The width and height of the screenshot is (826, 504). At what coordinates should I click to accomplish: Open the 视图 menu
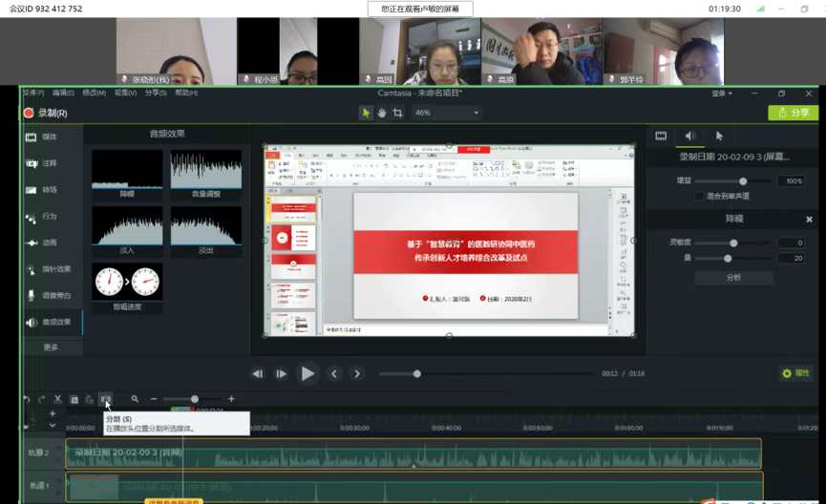(125, 93)
